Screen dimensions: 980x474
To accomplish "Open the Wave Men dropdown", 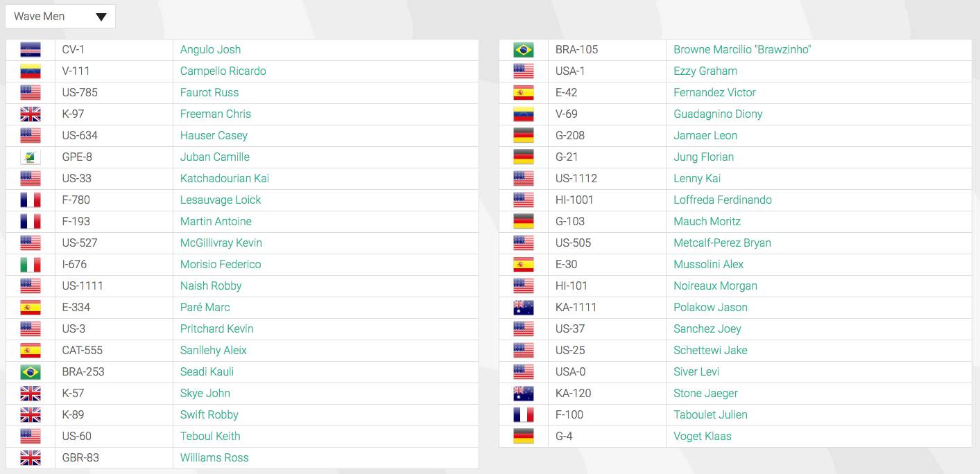I will (60, 17).
